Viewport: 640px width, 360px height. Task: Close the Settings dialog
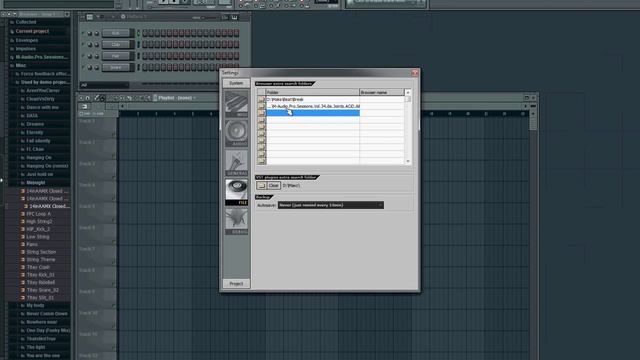(x=415, y=73)
